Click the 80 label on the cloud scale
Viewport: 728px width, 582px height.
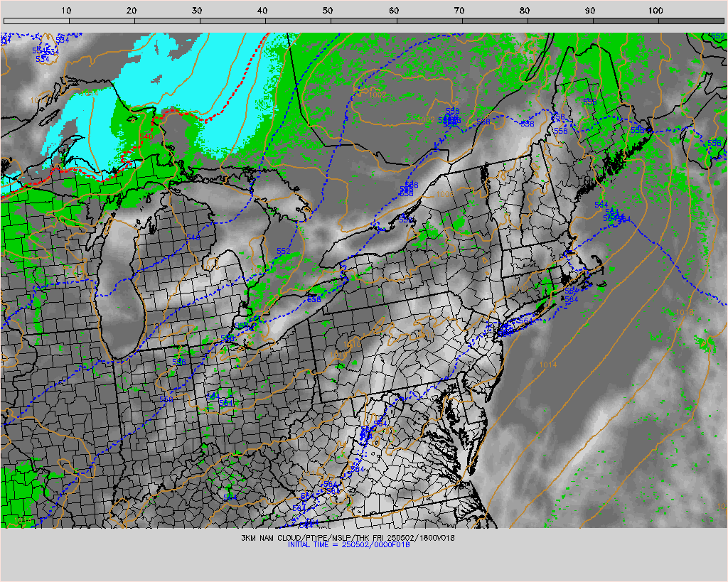(x=524, y=10)
